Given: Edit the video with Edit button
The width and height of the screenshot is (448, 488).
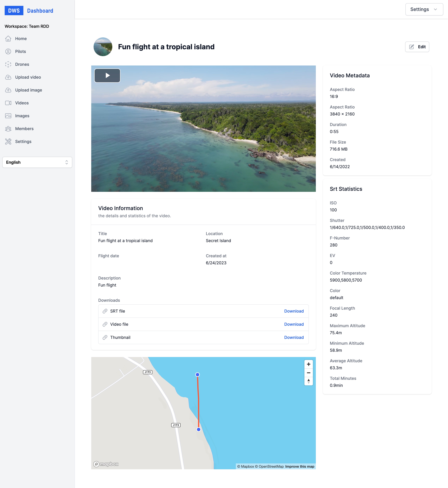Looking at the screenshot, I should pyautogui.click(x=417, y=47).
